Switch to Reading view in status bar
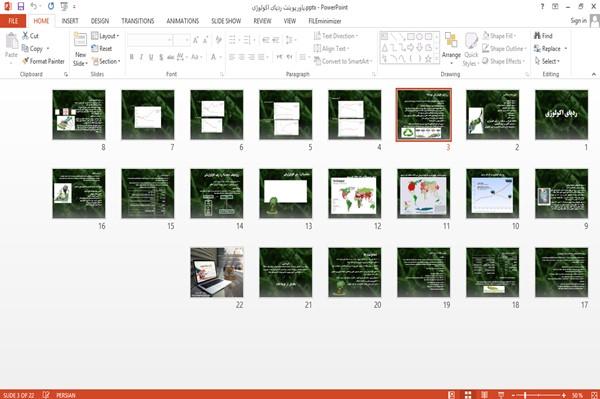The image size is (600, 399). click(484, 395)
